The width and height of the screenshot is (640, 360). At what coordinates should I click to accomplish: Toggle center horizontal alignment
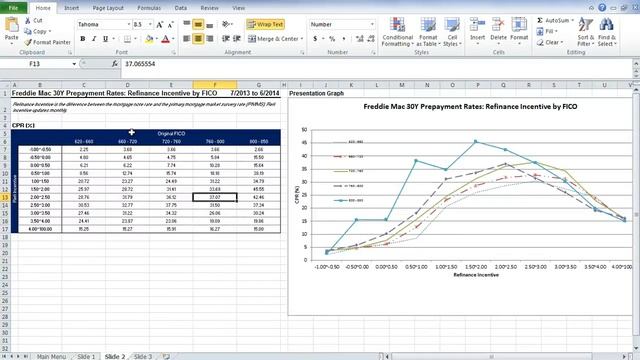tap(198, 39)
